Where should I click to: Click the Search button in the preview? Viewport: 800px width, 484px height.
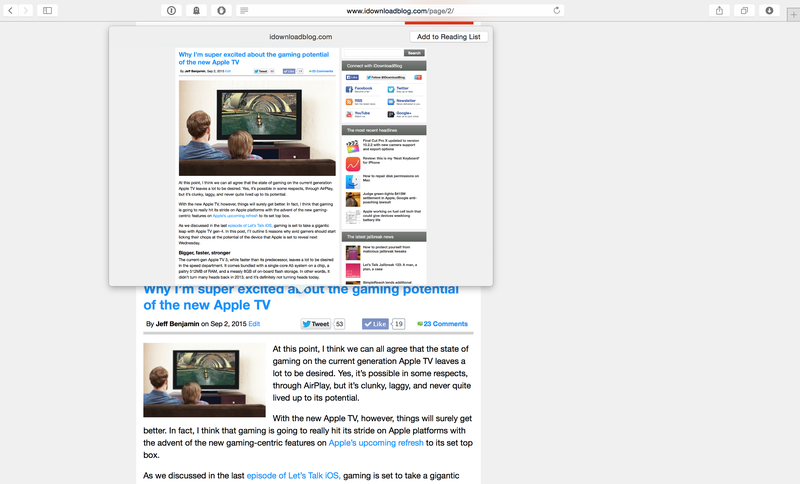pos(414,53)
